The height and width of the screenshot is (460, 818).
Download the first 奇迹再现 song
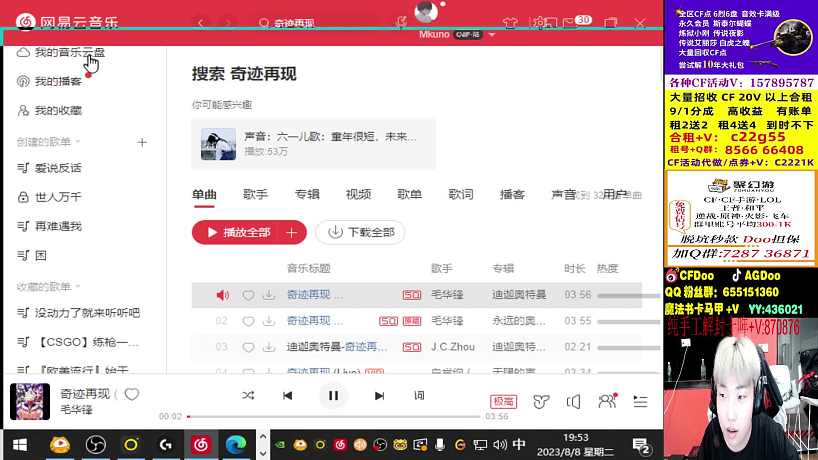point(269,295)
